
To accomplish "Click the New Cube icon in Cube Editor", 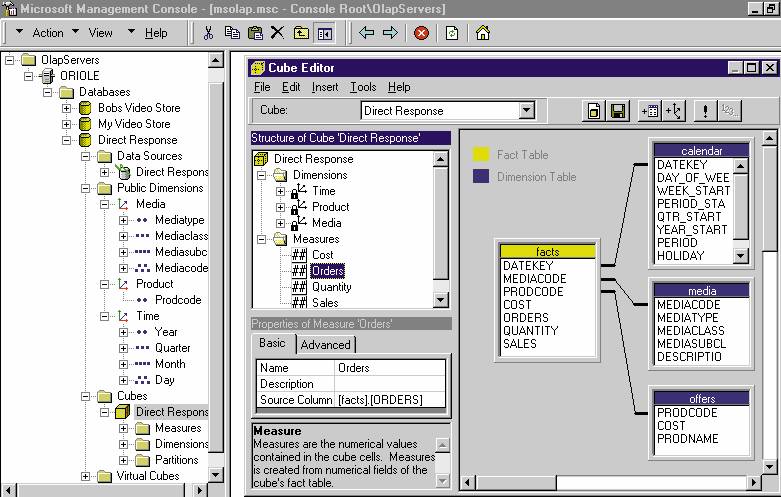I will 594,111.
